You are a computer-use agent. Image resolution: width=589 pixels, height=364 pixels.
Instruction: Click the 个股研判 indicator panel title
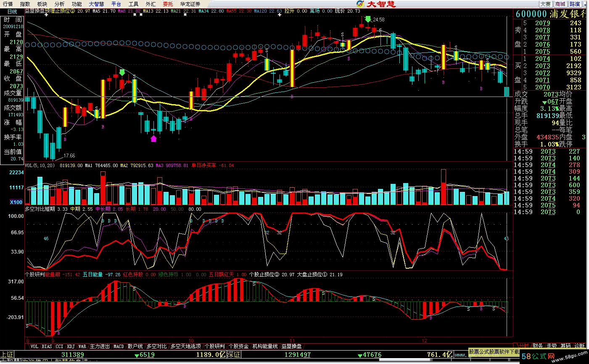click(35, 275)
